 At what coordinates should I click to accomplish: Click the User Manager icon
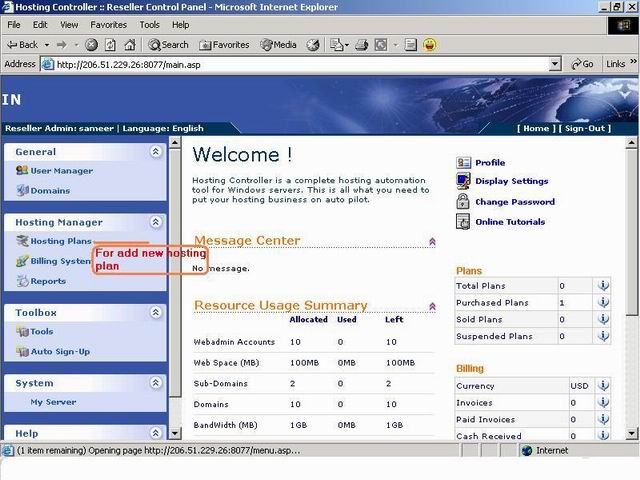(x=22, y=170)
